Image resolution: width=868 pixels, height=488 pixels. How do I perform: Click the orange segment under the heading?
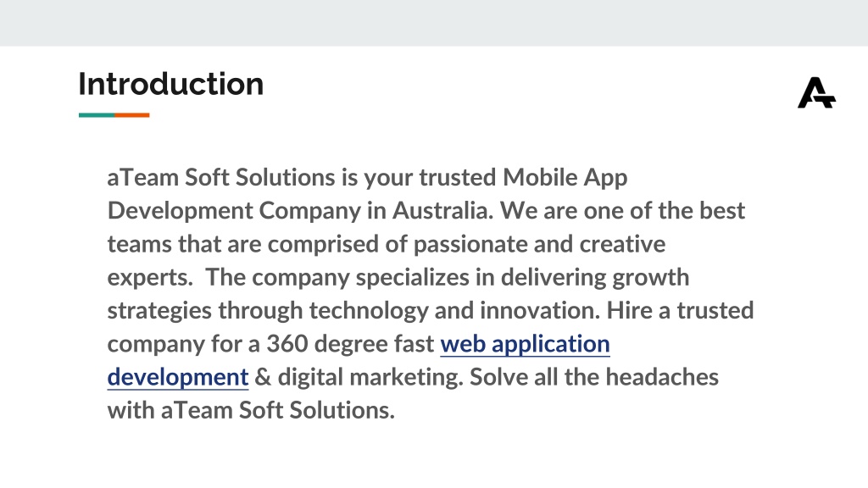131,115
